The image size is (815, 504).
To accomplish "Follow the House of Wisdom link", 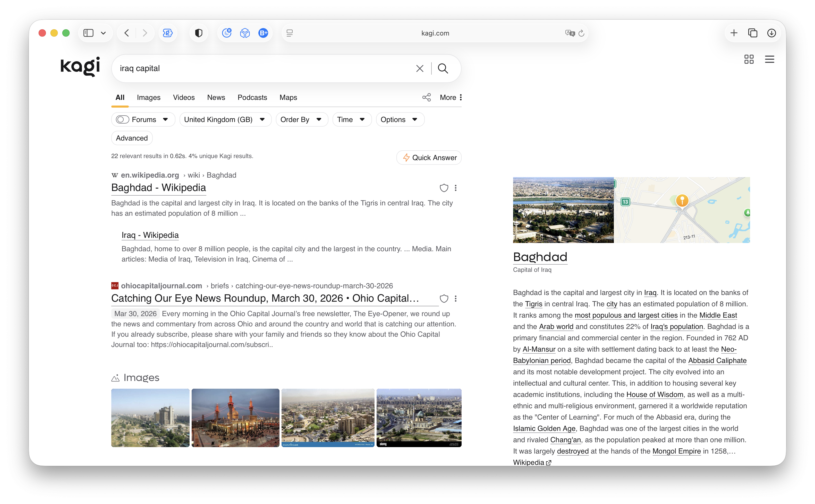I will (x=655, y=395).
